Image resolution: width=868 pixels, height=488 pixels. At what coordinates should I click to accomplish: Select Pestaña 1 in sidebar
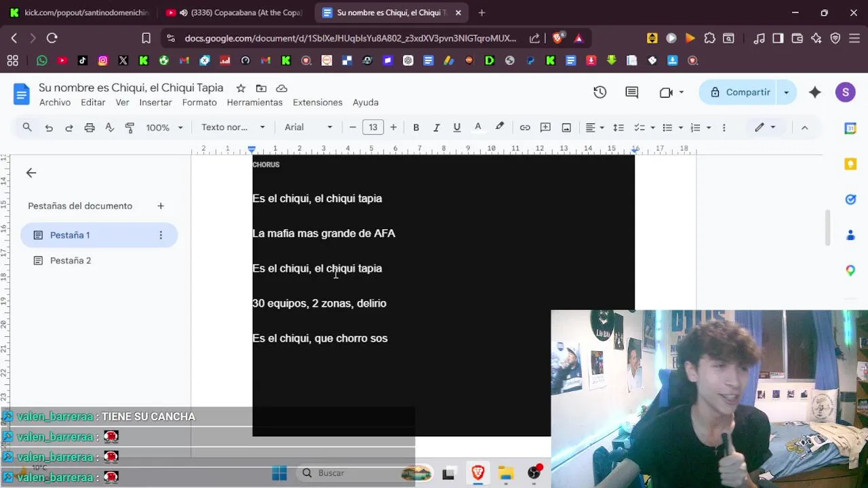pyautogui.click(x=99, y=235)
